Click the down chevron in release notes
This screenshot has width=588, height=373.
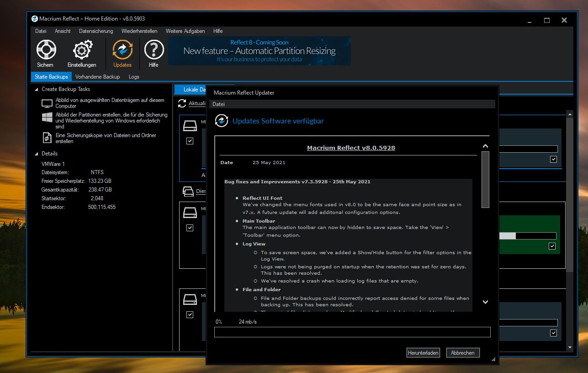coord(486,302)
